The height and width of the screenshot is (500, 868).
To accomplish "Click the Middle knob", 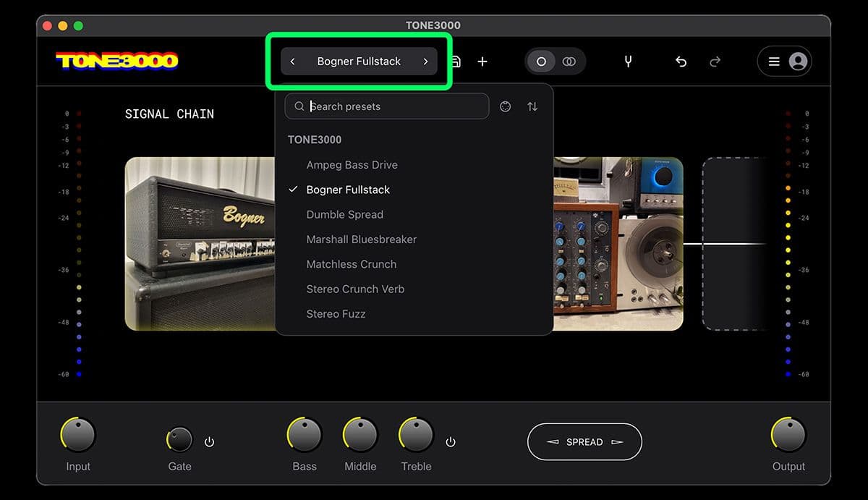I will [360, 435].
